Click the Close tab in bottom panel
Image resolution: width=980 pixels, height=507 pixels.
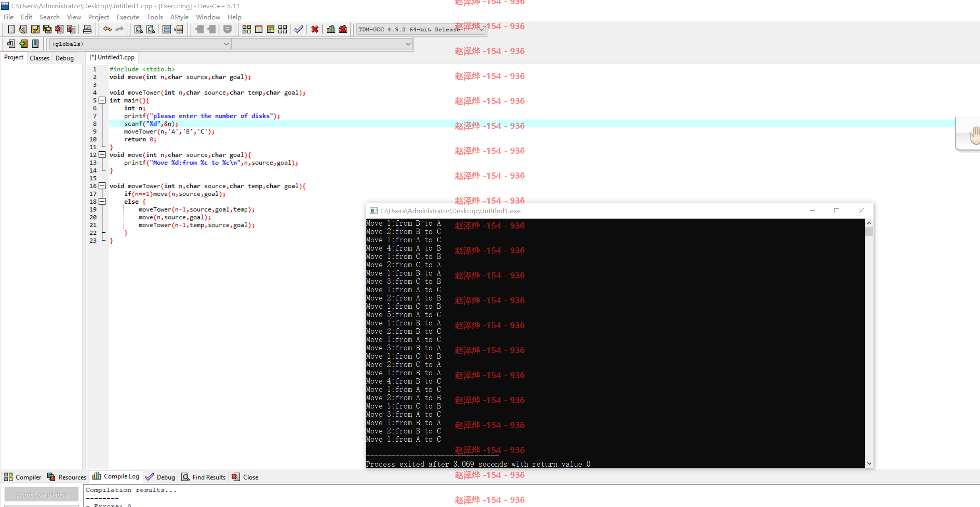click(x=245, y=477)
